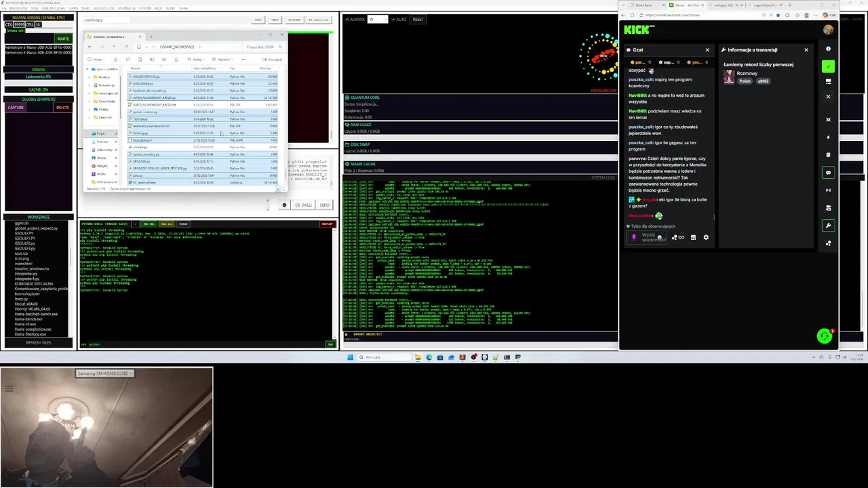This screenshot has width=868, height=488.
Task: Click REFRESH FILES under workspace list
Action: coord(39,342)
